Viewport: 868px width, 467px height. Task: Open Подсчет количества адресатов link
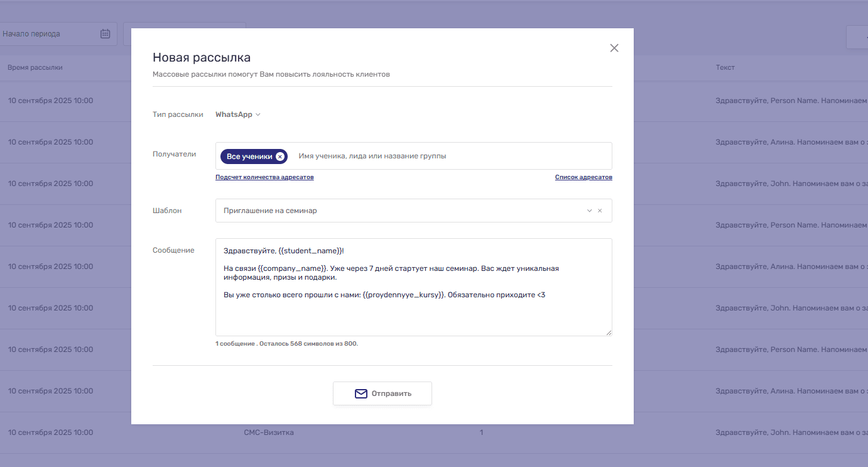point(264,177)
